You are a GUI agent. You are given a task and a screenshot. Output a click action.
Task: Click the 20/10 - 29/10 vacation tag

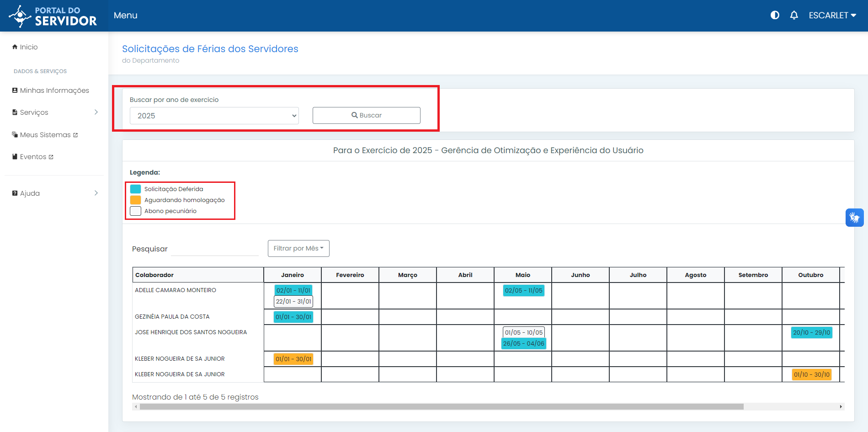coord(812,332)
